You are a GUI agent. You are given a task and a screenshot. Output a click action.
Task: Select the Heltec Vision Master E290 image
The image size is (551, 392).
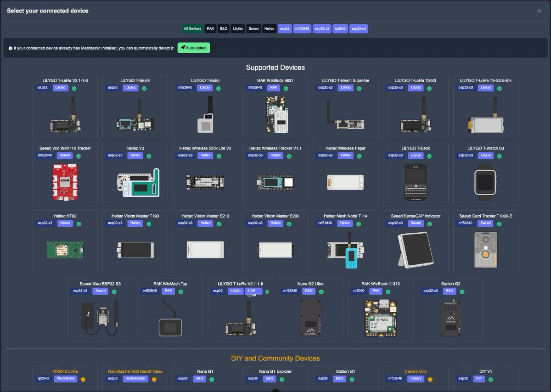(275, 250)
